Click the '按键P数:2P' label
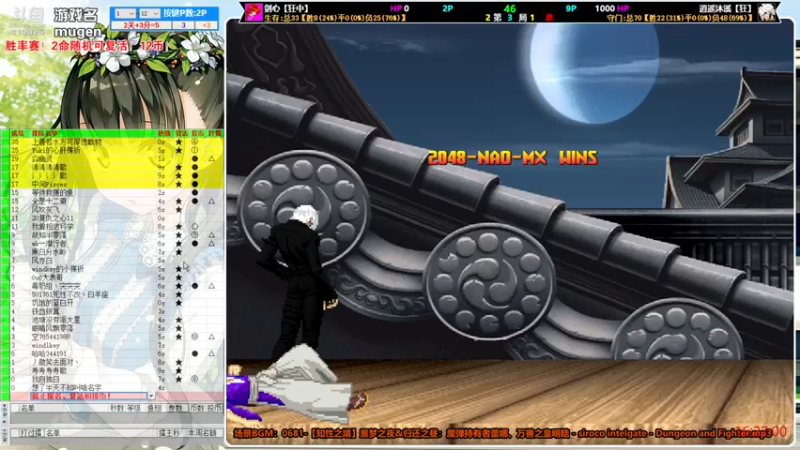This screenshot has height=450, width=800. [184, 13]
